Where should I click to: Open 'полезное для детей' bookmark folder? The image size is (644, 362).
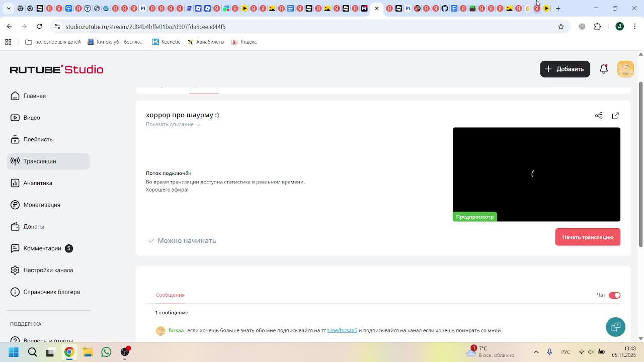click(53, 42)
